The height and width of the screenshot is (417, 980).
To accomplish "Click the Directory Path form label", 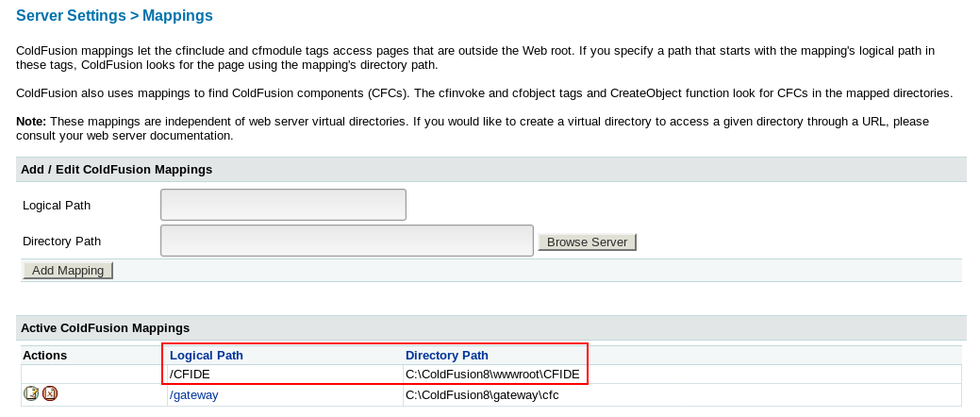I will click(x=61, y=241).
